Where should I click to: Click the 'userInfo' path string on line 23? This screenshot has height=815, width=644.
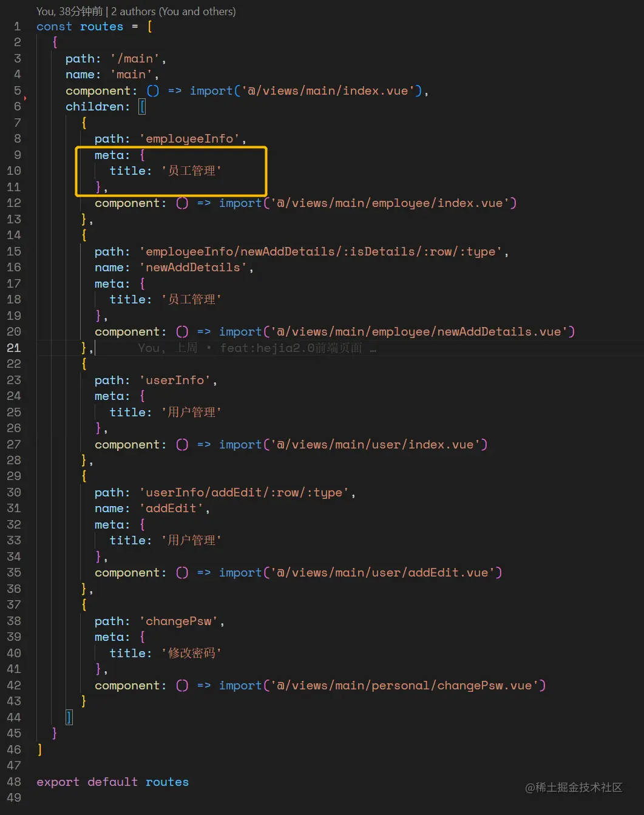175,380
